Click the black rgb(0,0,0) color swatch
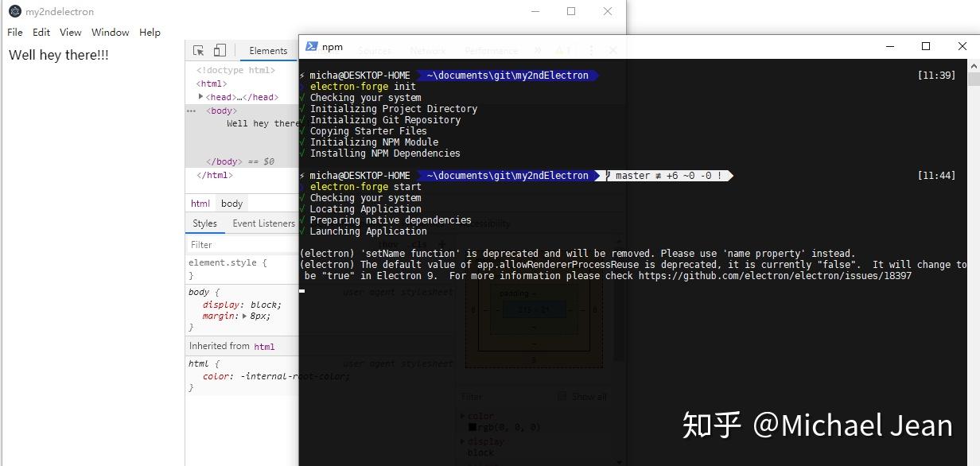The height and width of the screenshot is (466, 980). 472,427
